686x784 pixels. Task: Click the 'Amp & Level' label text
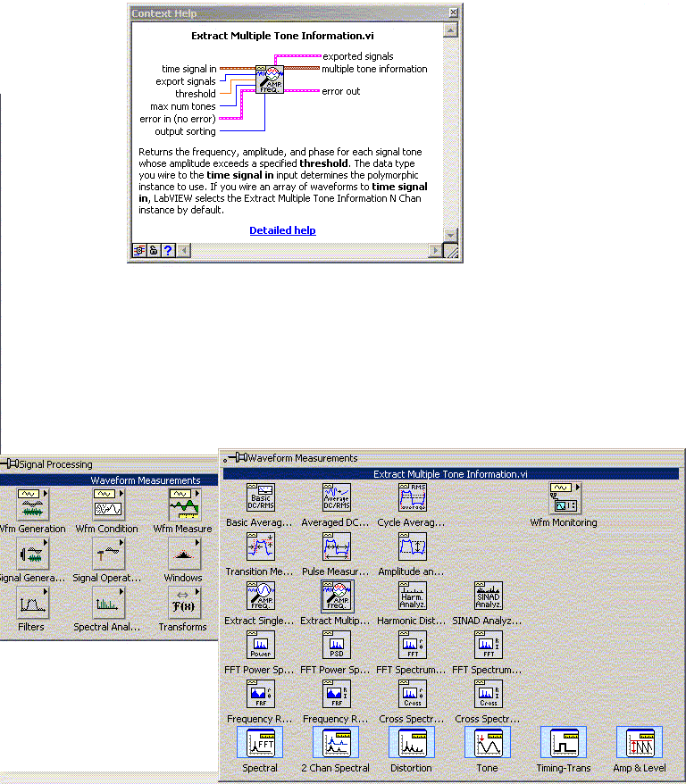(x=640, y=768)
